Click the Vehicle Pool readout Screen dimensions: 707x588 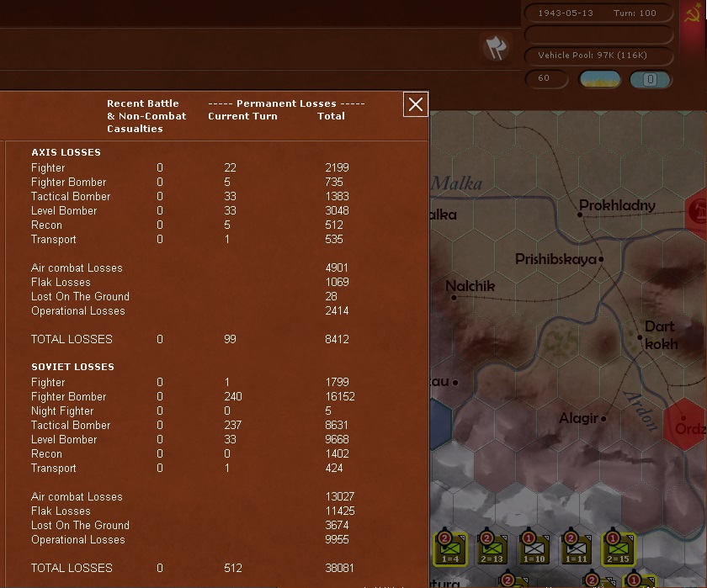click(x=598, y=56)
